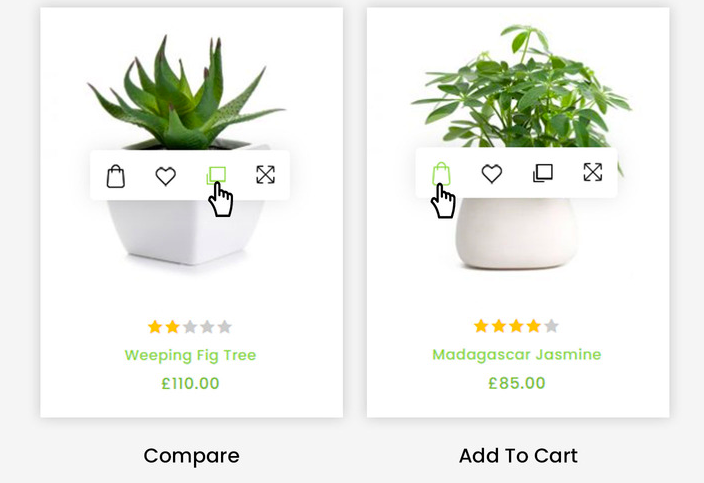Viewport: 704px width, 483px height.
Task: Add Madagascar Jasmine to wishlist heart
Action: click(x=492, y=174)
